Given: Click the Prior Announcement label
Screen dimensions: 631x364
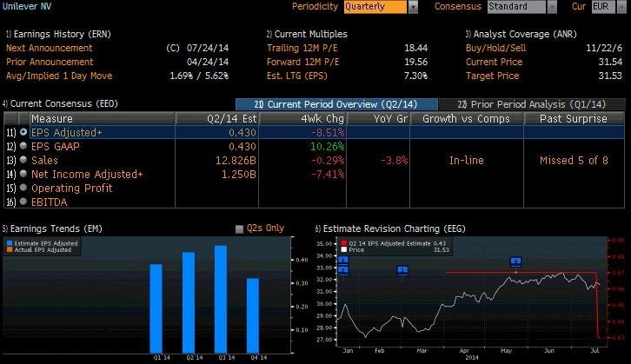Looking at the screenshot, I should (x=50, y=62).
